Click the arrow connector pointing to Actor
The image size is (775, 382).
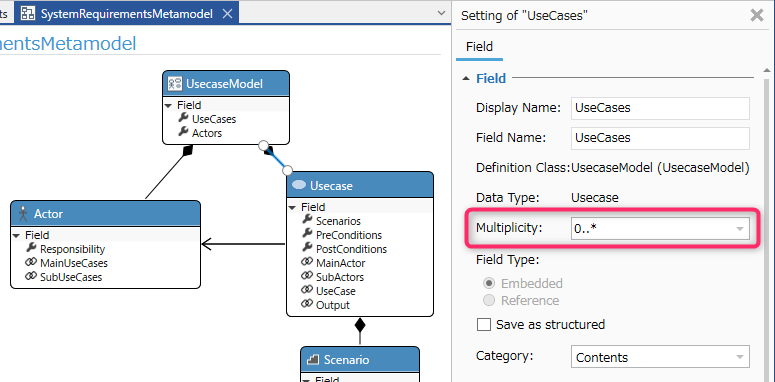click(243, 244)
